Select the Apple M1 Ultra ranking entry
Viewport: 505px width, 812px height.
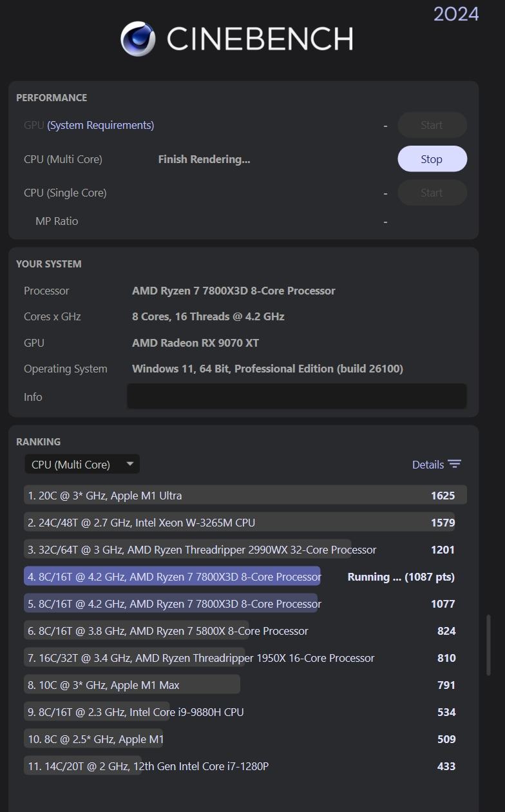tap(245, 496)
